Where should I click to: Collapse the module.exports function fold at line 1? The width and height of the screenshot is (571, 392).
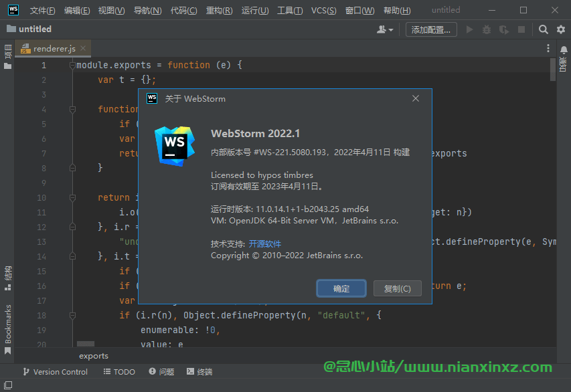[x=72, y=65]
